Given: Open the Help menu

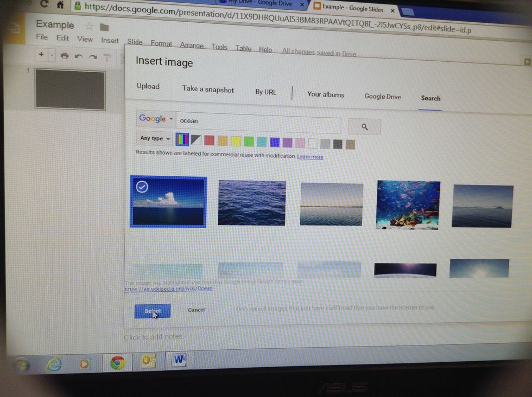Looking at the screenshot, I should [265, 49].
